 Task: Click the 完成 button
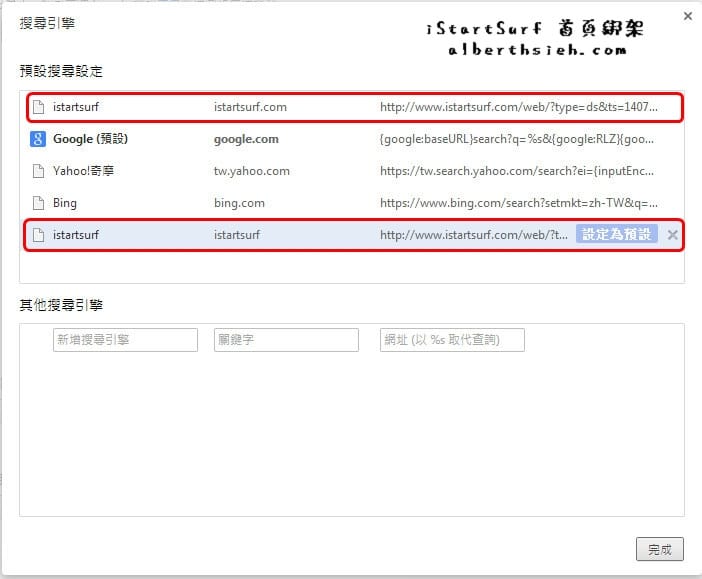[659, 549]
